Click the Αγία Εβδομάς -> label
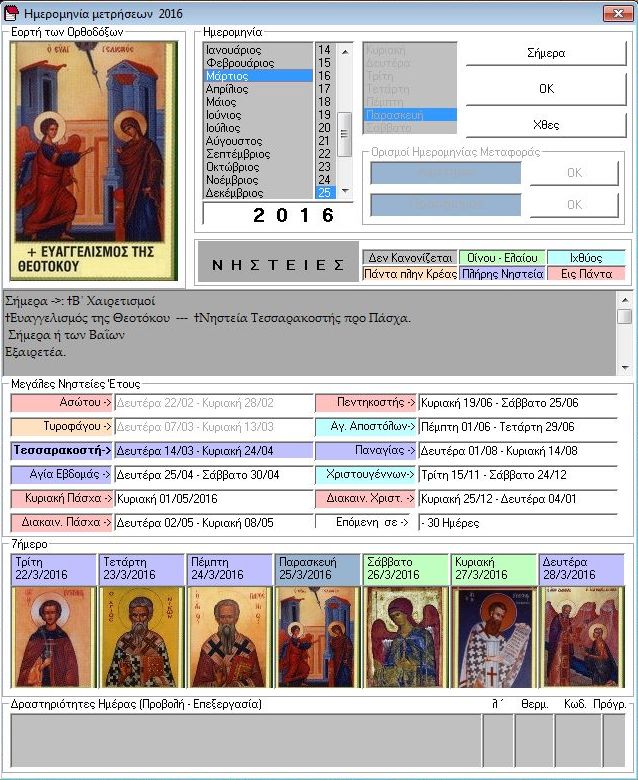 pos(62,474)
